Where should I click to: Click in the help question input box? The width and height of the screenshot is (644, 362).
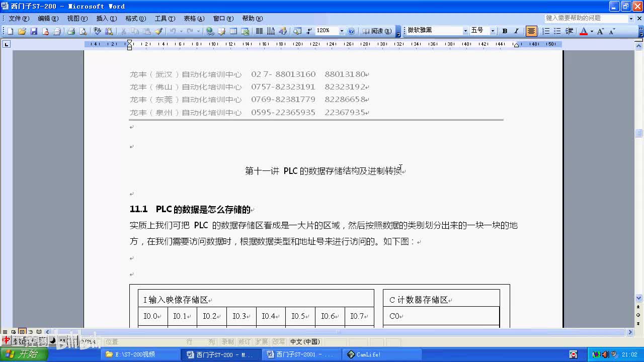pos(586,18)
